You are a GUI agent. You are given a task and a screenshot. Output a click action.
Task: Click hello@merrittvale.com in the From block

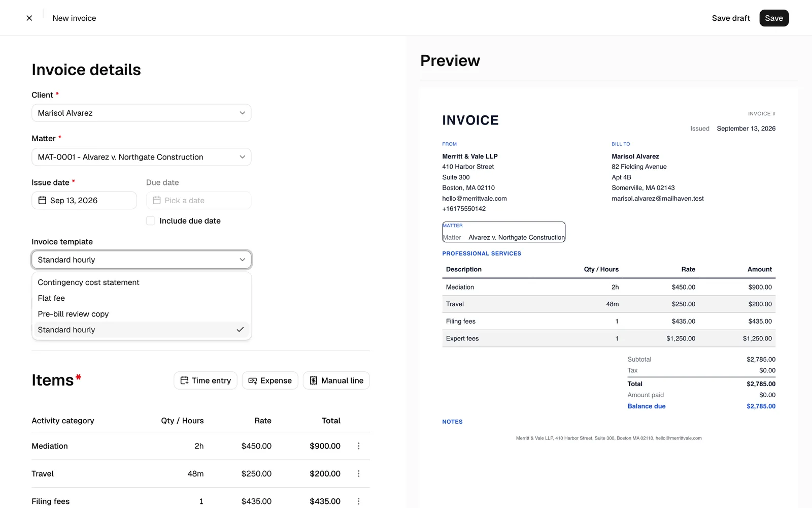tap(474, 199)
